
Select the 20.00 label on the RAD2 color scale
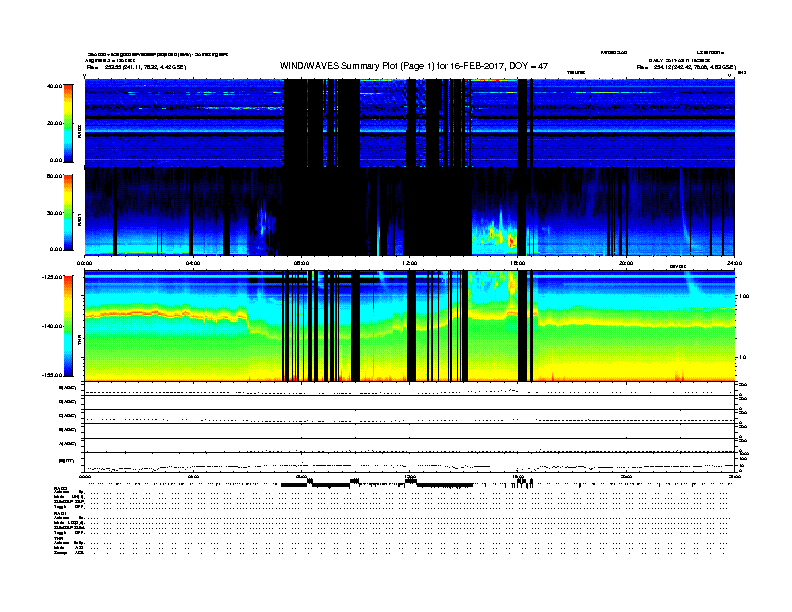coord(54,123)
